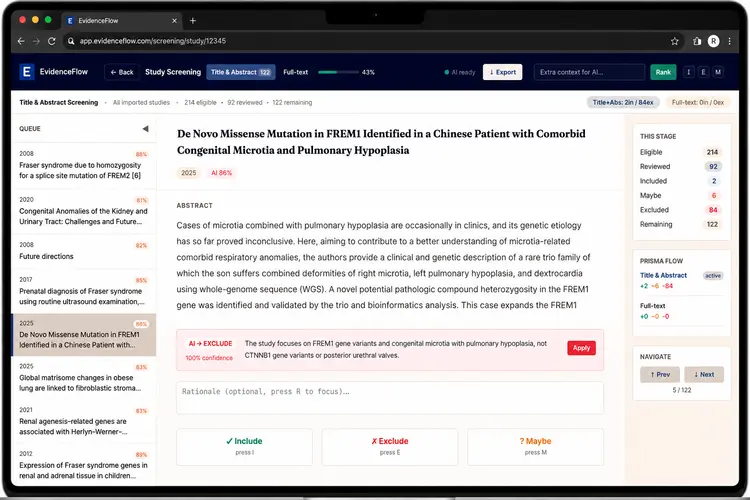Click the Full-text PRISMA flow entry
The height and width of the screenshot is (500, 750).
pos(652,306)
